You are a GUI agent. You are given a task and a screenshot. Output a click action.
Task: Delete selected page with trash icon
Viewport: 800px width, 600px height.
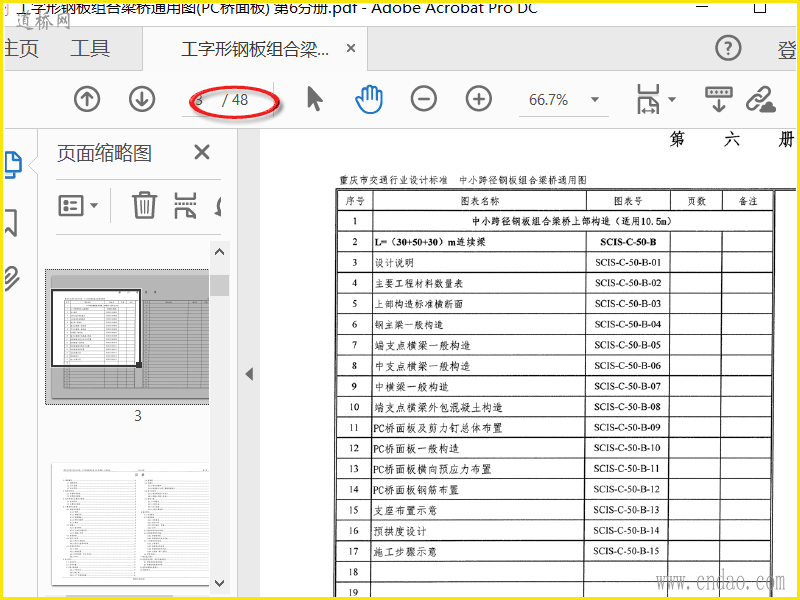point(144,205)
